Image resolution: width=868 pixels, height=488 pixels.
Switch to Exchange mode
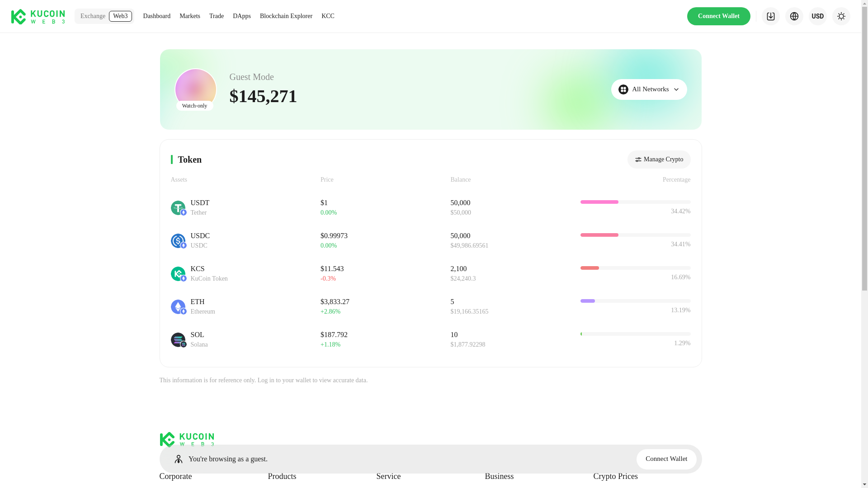click(x=93, y=16)
